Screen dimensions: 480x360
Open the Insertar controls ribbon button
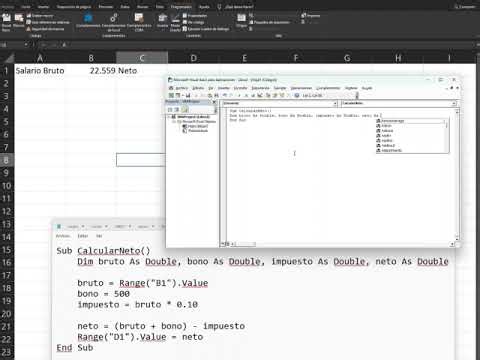(x=162, y=21)
